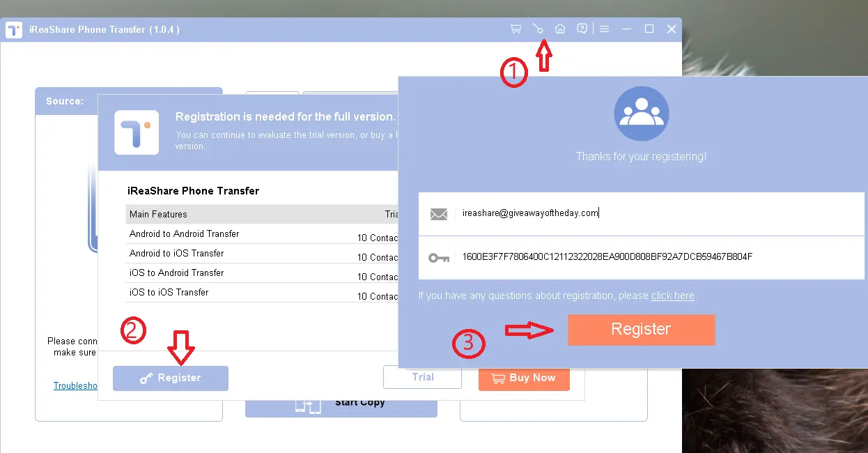Click the shopping cart icon in title bar
868x453 pixels.
pos(516,29)
